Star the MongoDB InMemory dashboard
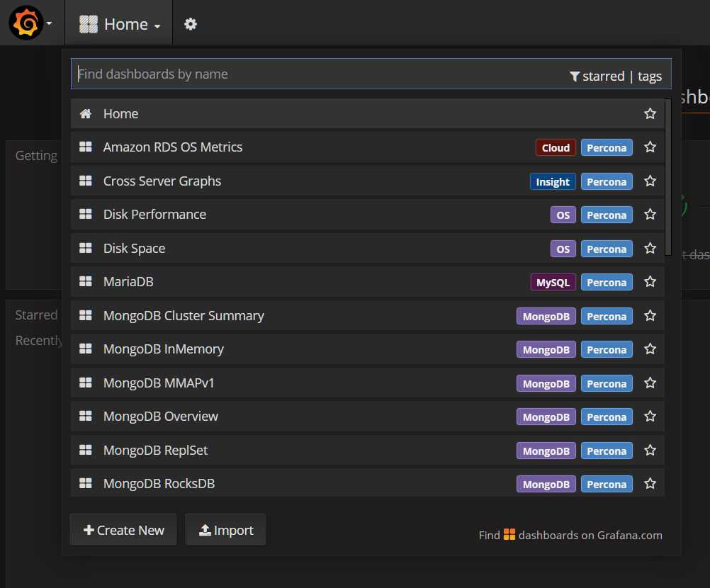This screenshot has width=710, height=588. click(x=650, y=349)
